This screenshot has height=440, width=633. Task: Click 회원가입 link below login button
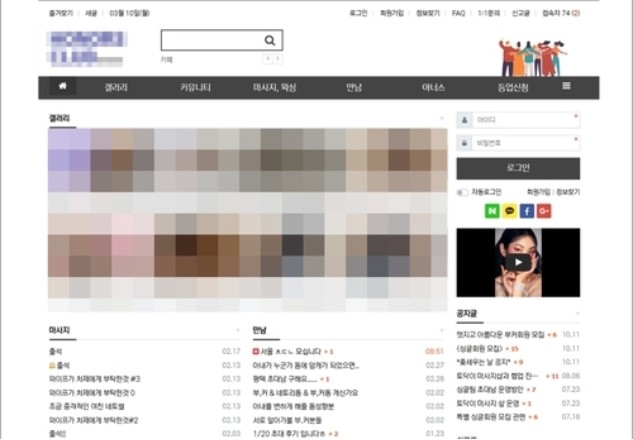(539, 192)
